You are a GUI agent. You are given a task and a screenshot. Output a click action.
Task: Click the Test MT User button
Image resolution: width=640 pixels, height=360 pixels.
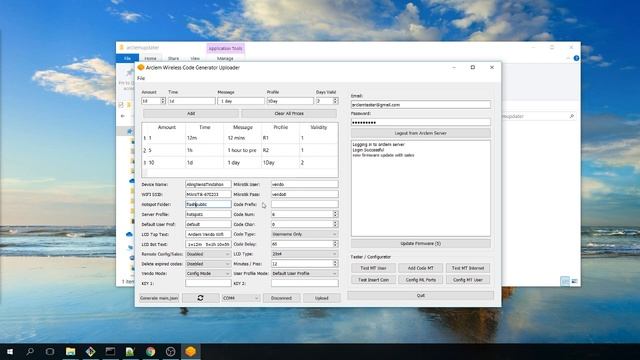373,268
